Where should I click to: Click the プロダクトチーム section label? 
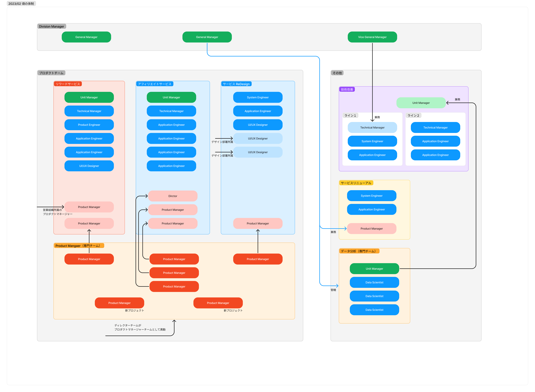pos(51,73)
